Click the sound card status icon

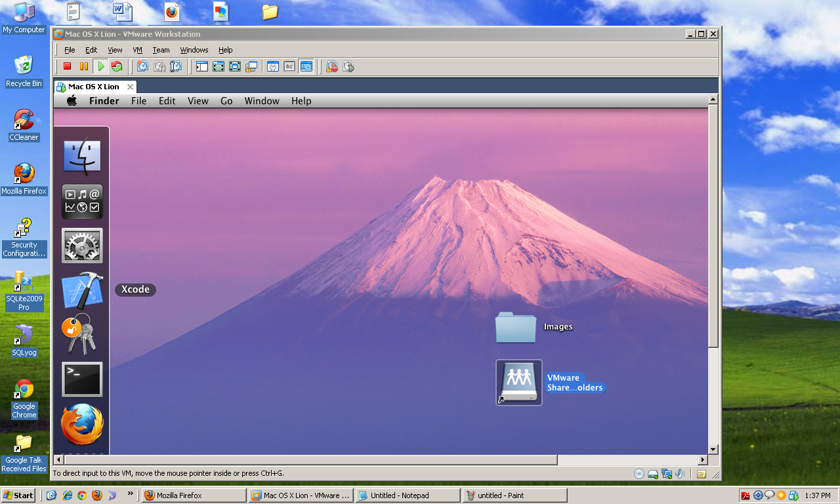[x=680, y=474]
